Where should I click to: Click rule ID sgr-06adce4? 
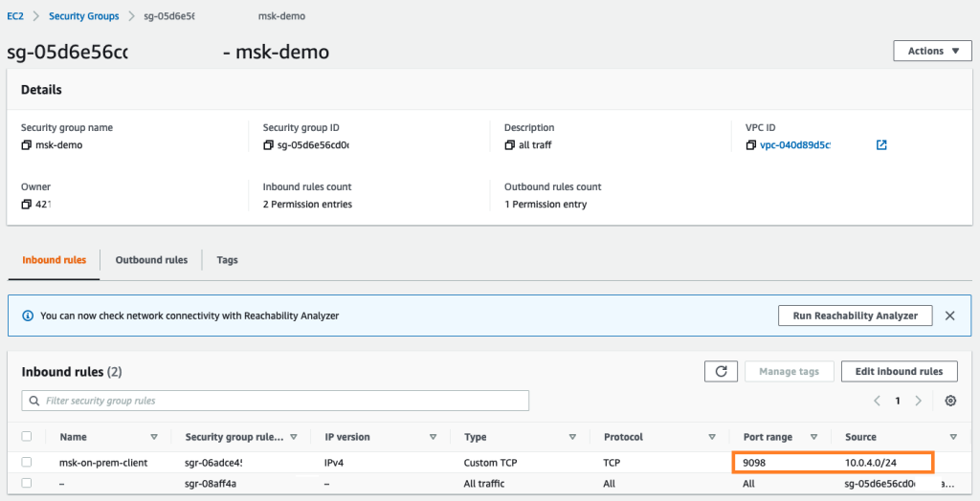pos(213,463)
